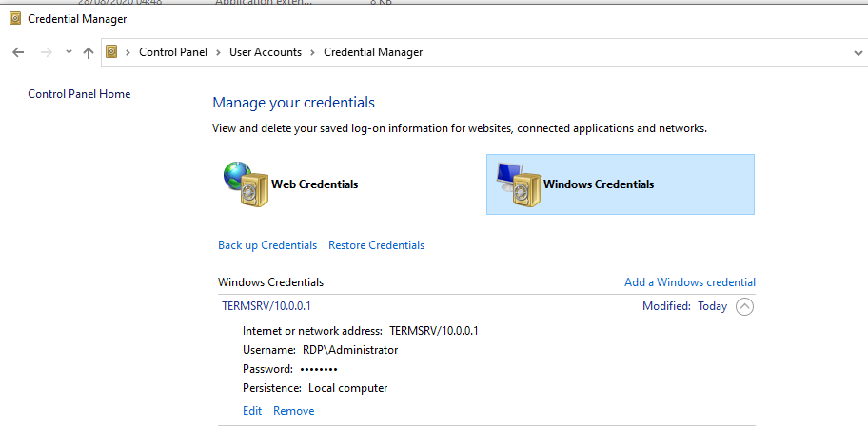Click the Back navigation arrow
This screenshot has height=426, width=868.
pyautogui.click(x=18, y=52)
